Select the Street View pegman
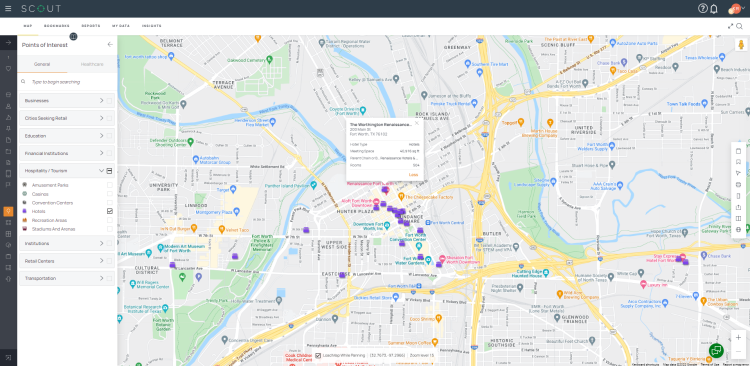 click(x=741, y=45)
